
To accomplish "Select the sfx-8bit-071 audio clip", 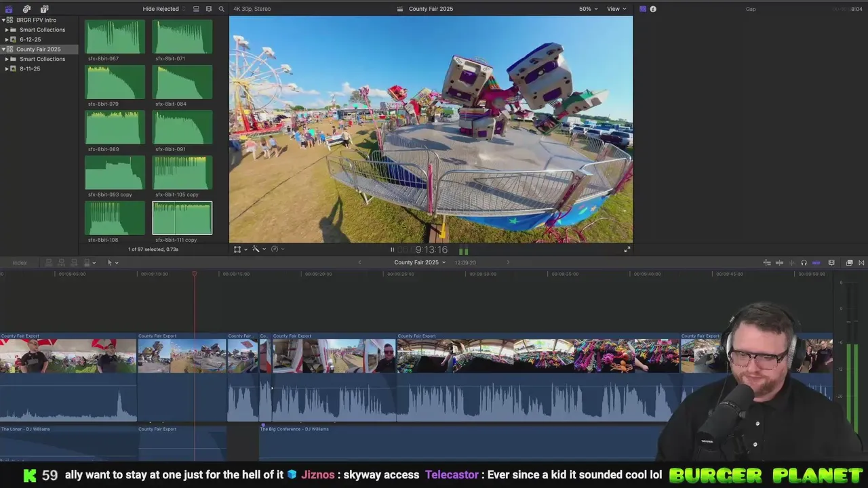I will (182, 37).
